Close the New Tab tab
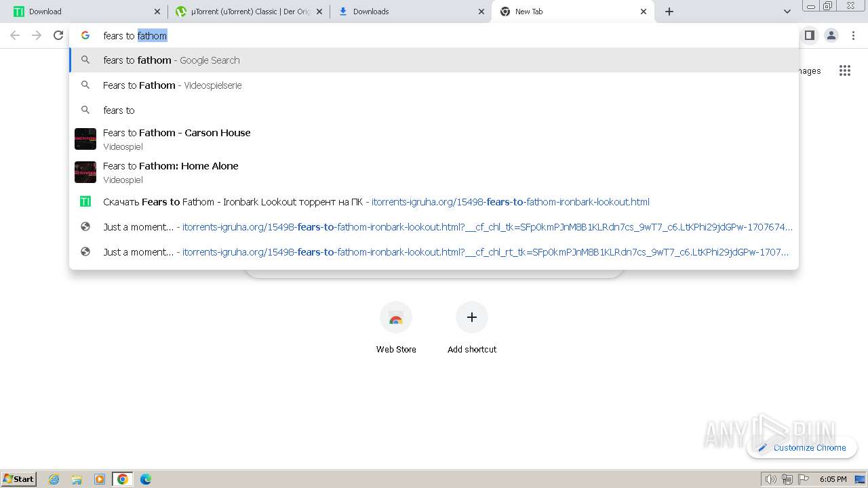 643,12
